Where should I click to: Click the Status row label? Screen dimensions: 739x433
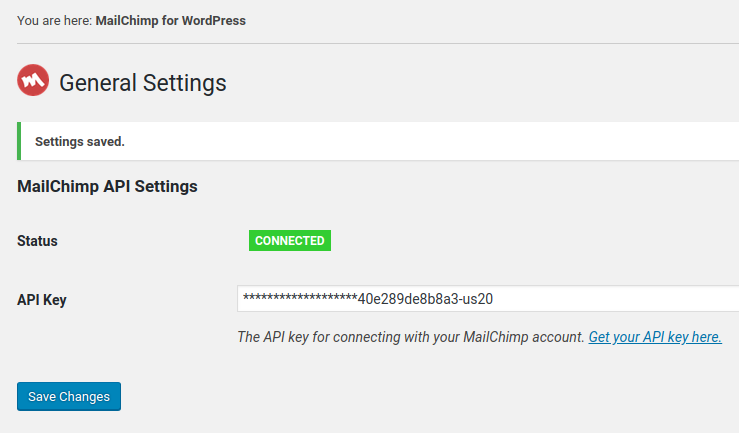click(x=38, y=241)
